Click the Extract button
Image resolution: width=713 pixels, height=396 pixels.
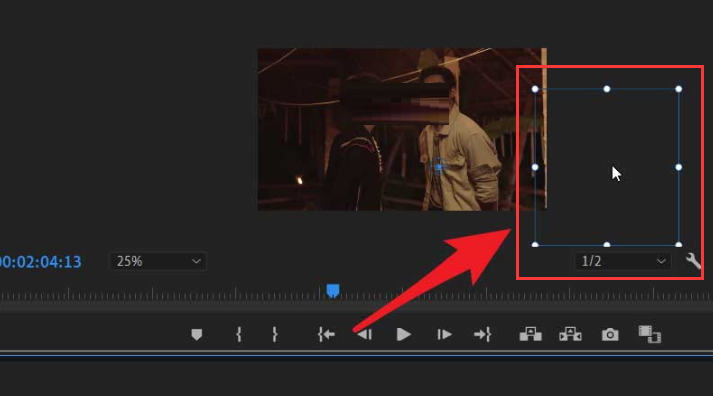[570, 334]
